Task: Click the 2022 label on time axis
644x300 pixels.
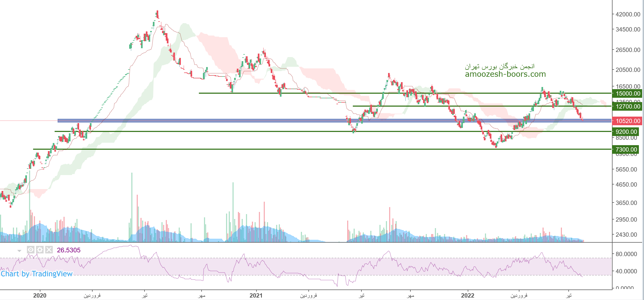Action: coord(468,295)
